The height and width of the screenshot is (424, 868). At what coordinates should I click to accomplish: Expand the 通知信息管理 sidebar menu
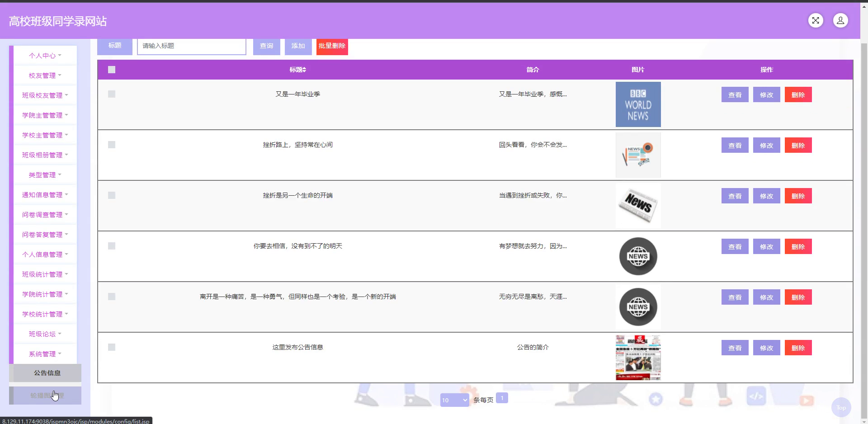pos(45,195)
